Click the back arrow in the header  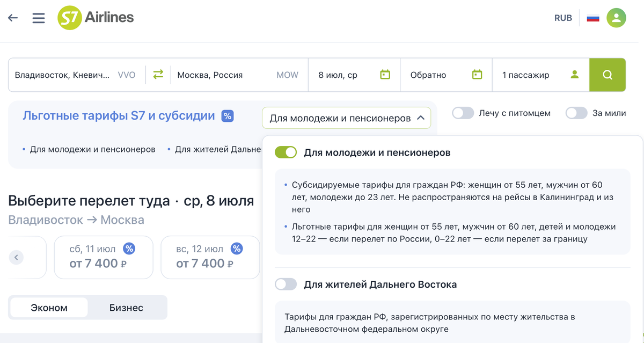(x=12, y=17)
